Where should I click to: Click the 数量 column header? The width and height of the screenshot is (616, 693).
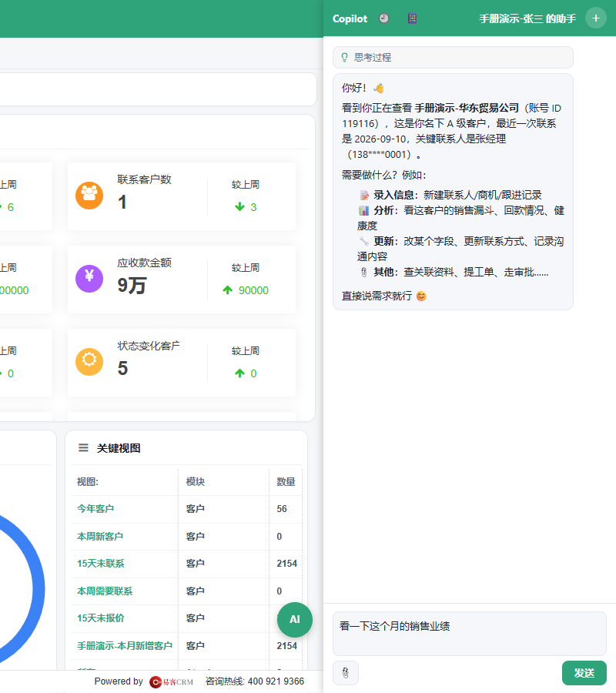tap(286, 482)
